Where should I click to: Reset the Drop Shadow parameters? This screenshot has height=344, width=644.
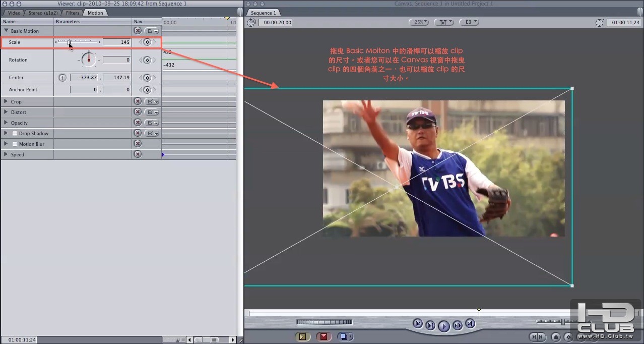coord(138,133)
